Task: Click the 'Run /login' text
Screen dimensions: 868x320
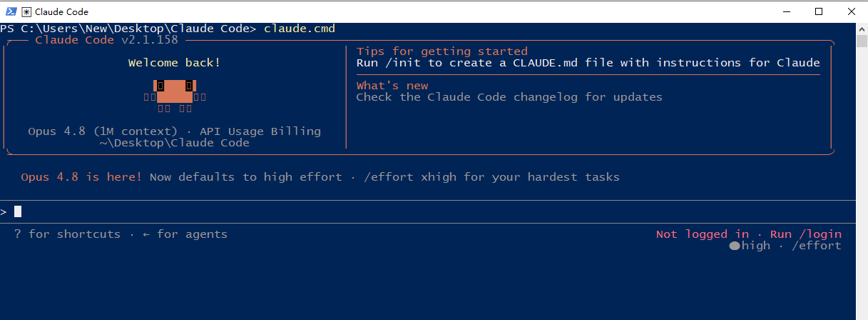Action: click(806, 234)
